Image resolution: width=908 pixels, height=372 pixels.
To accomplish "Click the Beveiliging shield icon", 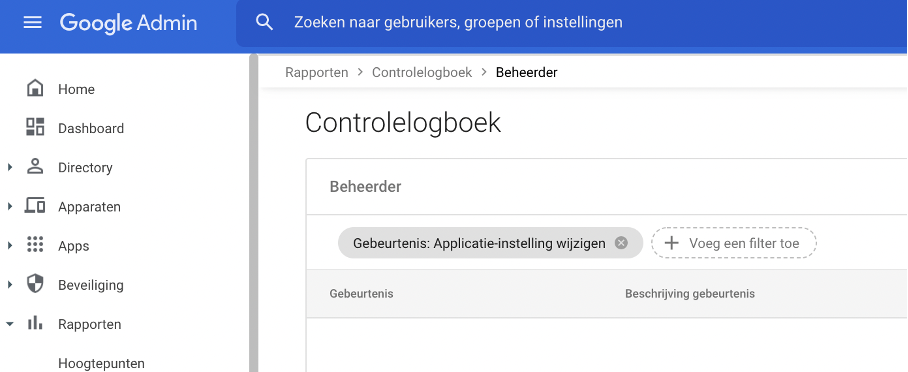I will (x=35, y=284).
